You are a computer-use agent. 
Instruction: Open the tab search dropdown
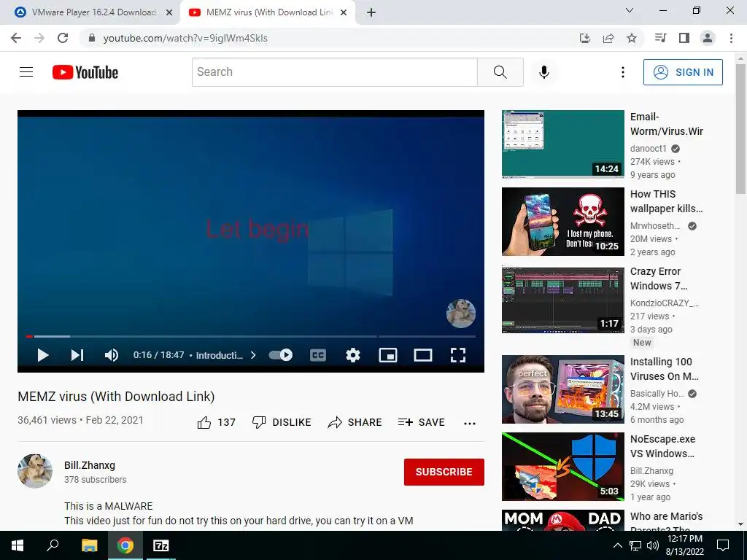pos(630,10)
